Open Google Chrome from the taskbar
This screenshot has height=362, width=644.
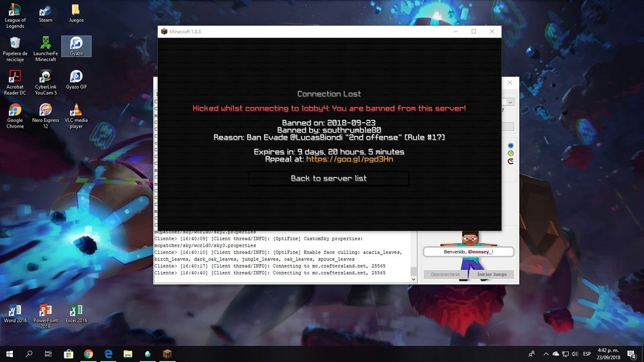tap(88, 354)
